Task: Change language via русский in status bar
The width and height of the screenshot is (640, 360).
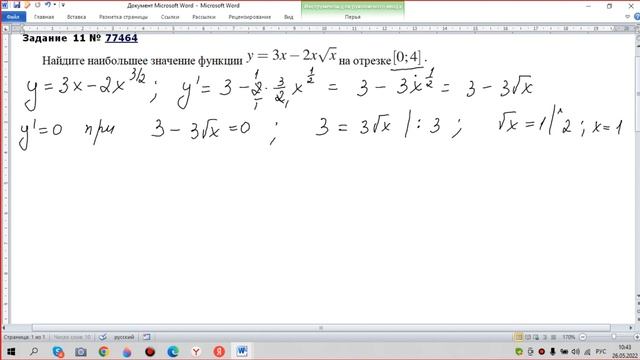Action: [124, 337]
